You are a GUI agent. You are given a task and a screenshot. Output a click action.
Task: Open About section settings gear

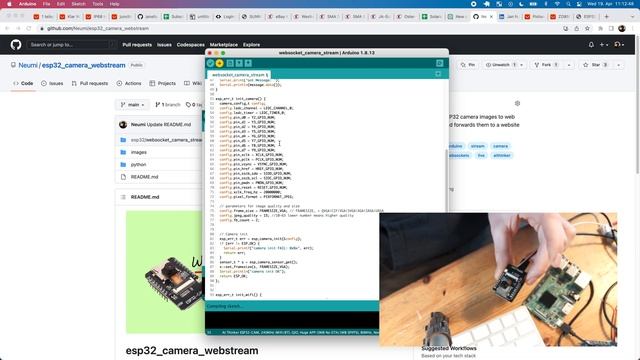click(517, 104)
